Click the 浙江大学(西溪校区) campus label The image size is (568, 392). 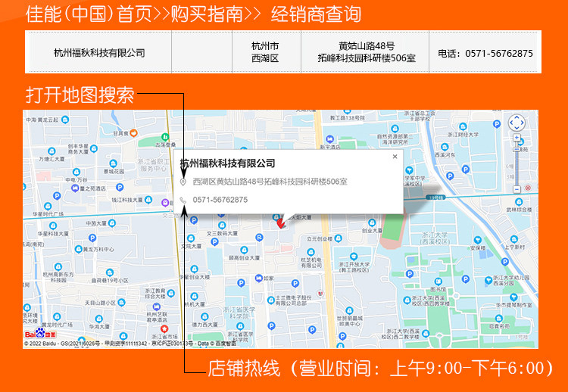(435, 238)
